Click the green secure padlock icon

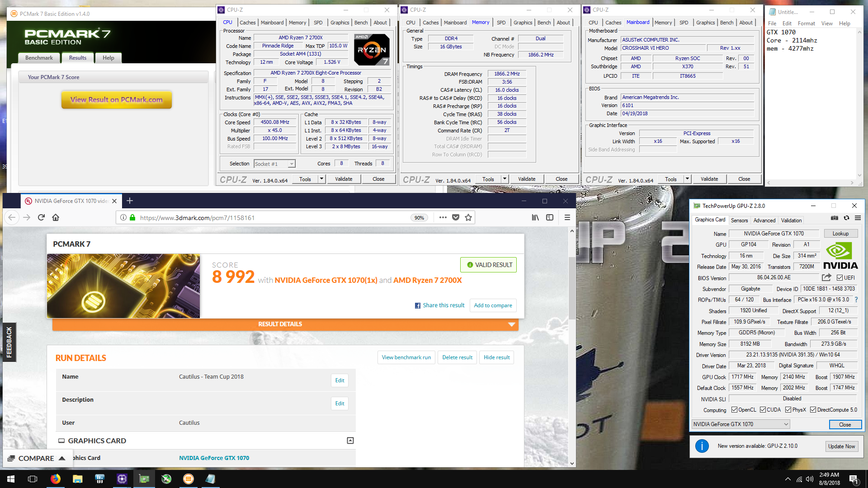point(132,217)
